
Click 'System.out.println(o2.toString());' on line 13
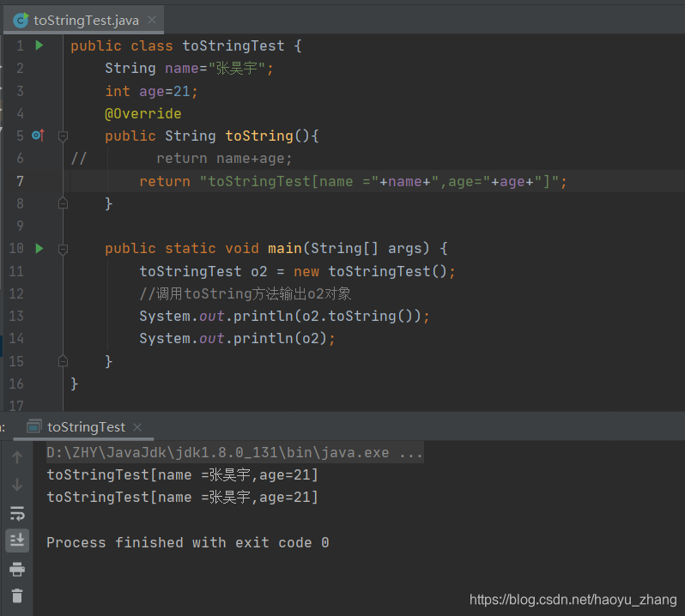point(284,316)
